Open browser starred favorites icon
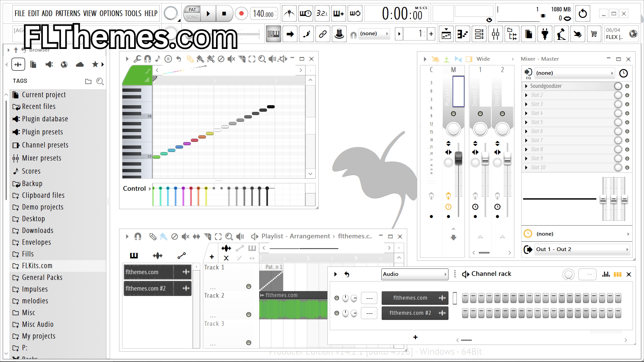 (x=95, y=64)
